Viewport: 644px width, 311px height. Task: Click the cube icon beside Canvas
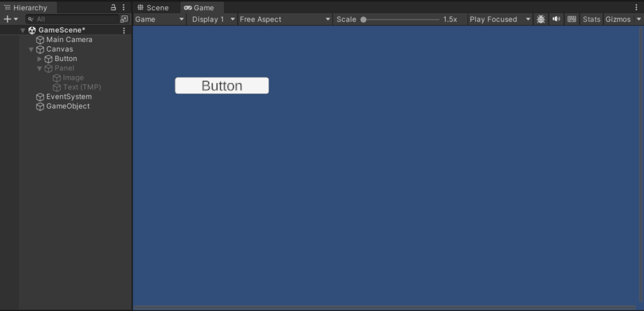click(x=40, y=49)
